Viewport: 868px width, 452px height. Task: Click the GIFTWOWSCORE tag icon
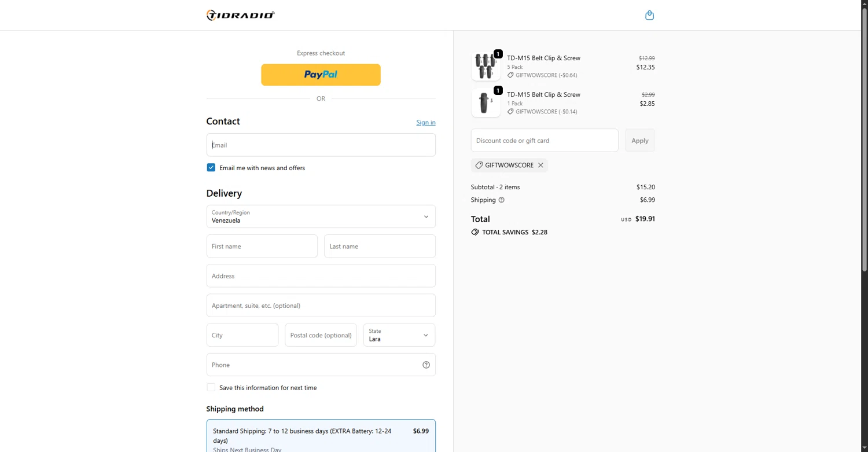click(x=479, y=166)
